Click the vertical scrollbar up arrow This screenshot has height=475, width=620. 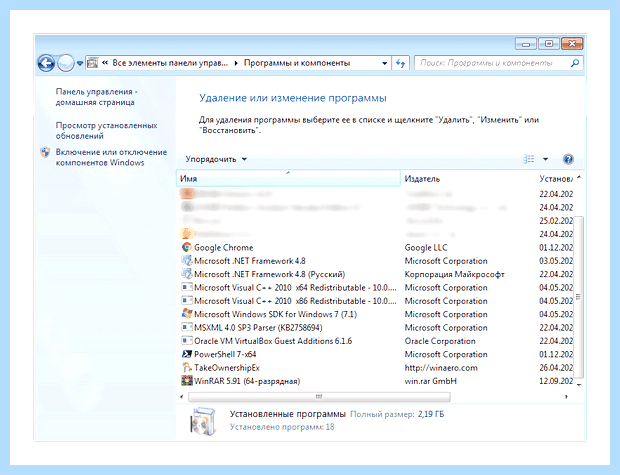[579, 178]
